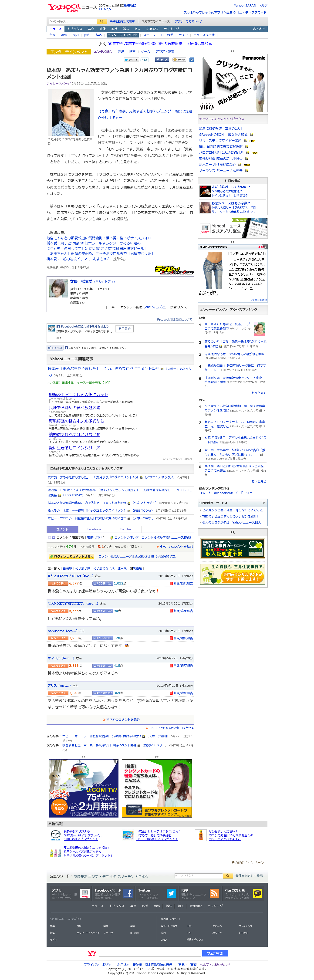Open the その他のキャンペーン link
This screenshot has height=980, width=314.
(x=247, y=862)
